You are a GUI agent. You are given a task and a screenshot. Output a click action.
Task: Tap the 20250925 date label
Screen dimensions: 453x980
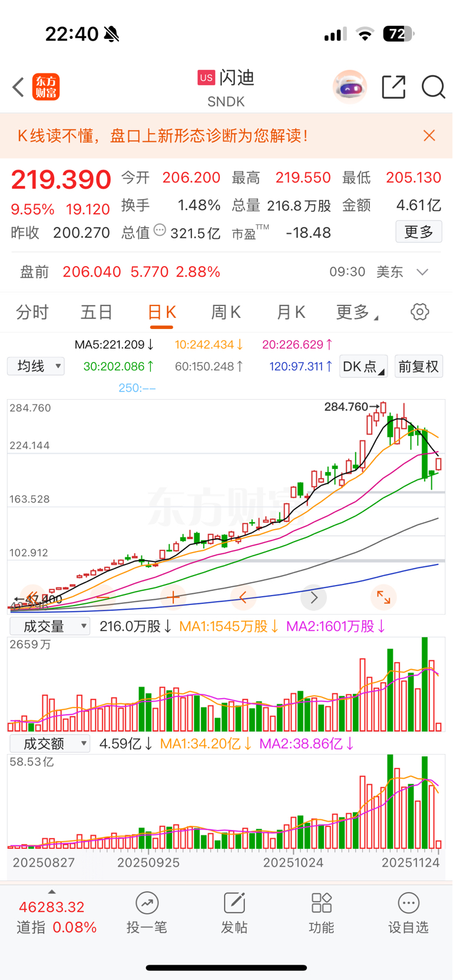(x=148, y=863)
